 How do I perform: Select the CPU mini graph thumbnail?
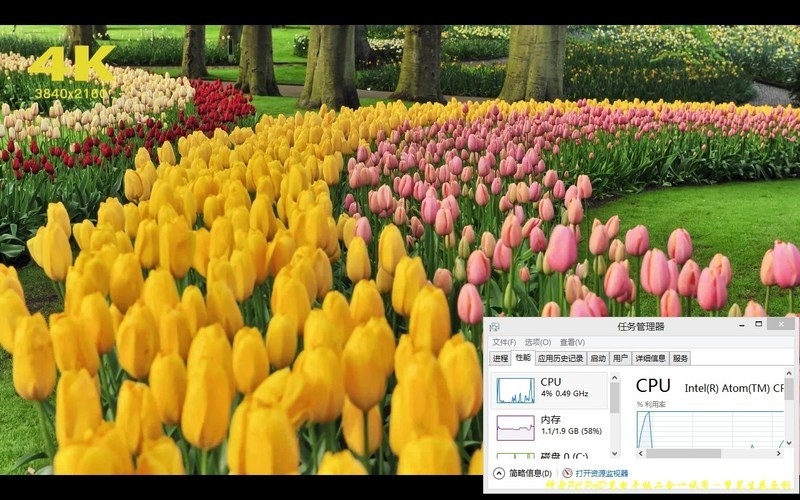[x=515, y=390]
